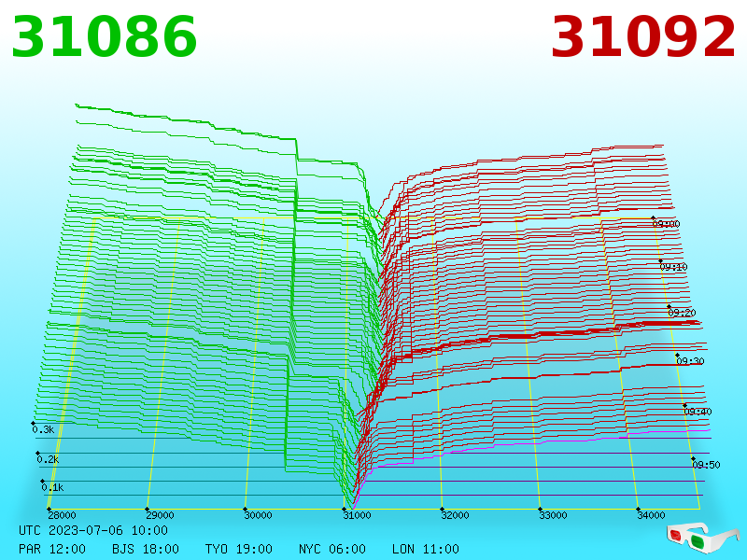Click the TYO 19:00 clock text
This screenshot has height=560, width=747.
point(239,549)
